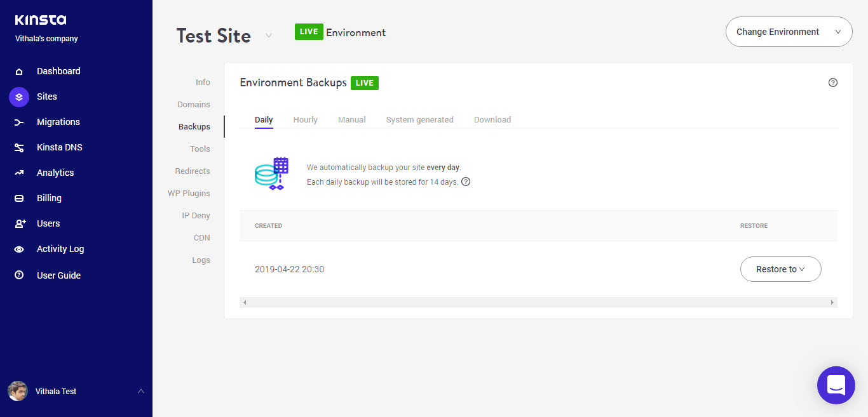Viewport: 868px width, 417px height.
Task: Click the Test Site title
Action: tap(214, 36)
